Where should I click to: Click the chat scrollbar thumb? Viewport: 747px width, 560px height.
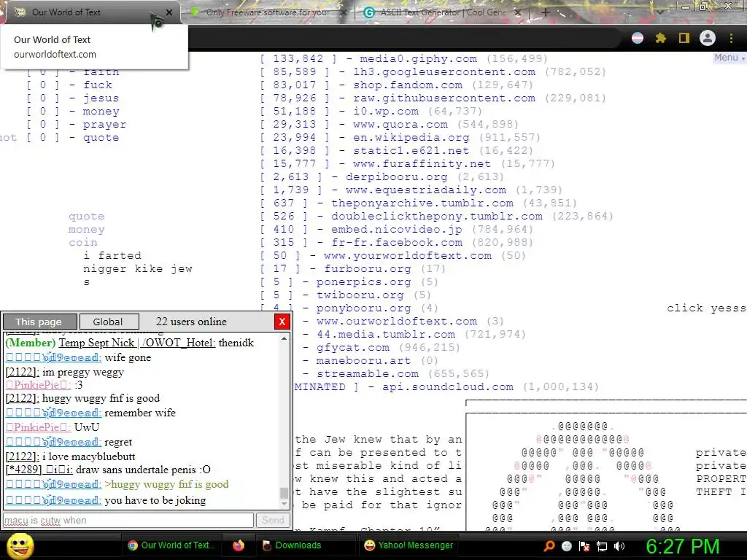(x=285, y=492)
